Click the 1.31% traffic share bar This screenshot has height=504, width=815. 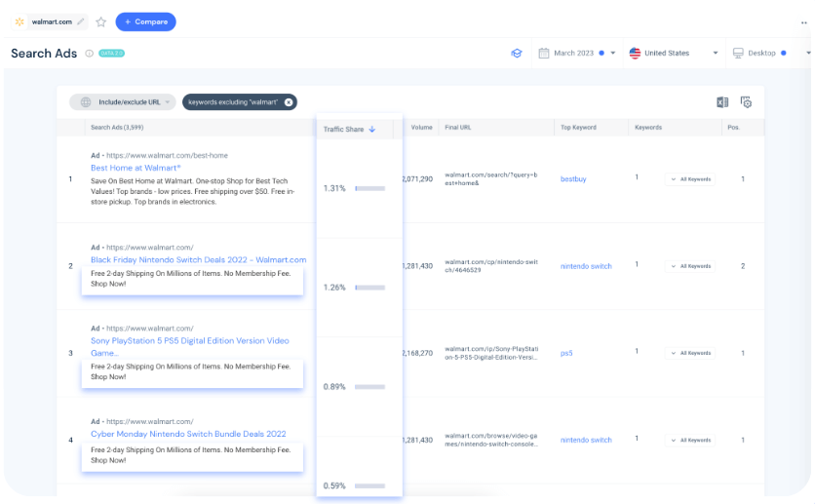[x=369, y=188]
